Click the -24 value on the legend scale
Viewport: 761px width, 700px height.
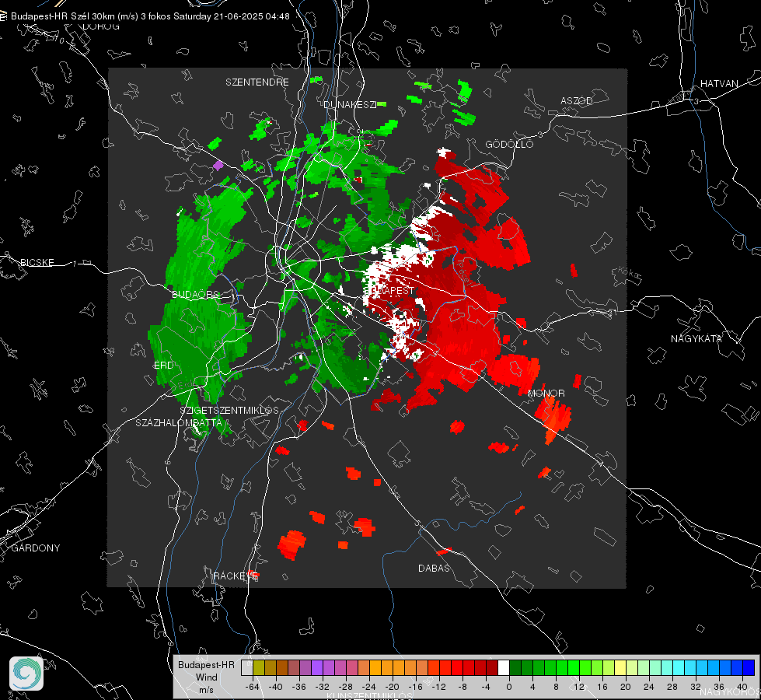coord(369,687)
